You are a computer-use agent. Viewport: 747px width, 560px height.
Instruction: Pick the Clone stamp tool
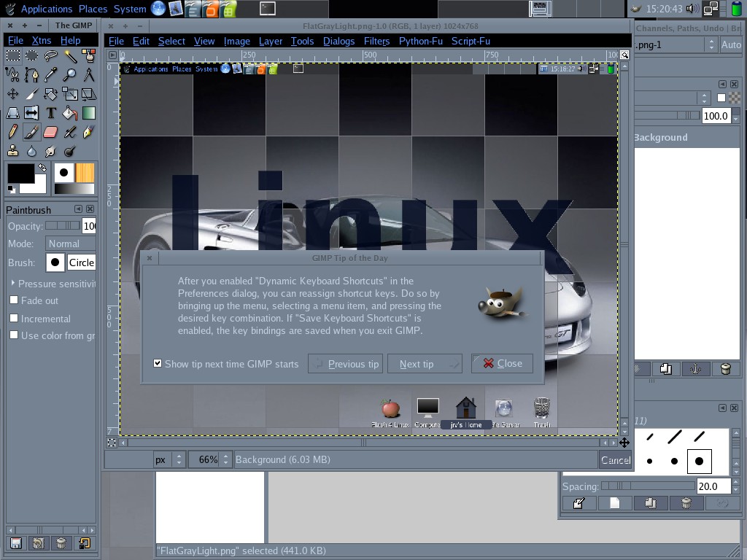pyautogui.click(x=13, y=151)
